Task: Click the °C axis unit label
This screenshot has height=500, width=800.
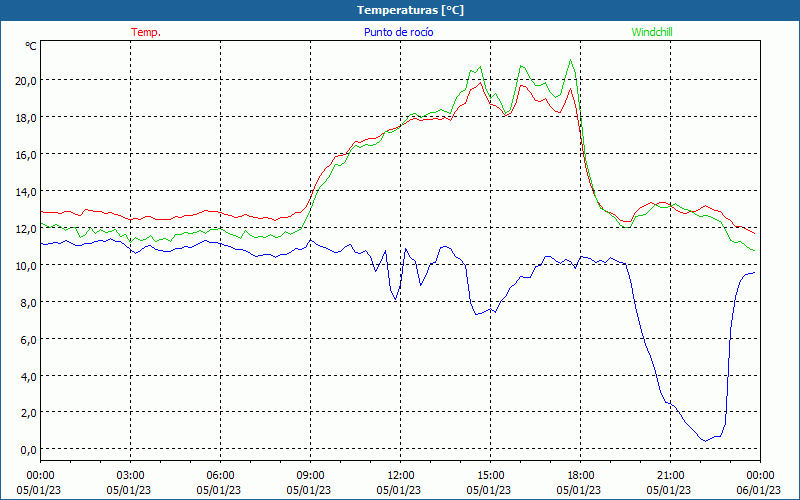Action: [31, 46]
